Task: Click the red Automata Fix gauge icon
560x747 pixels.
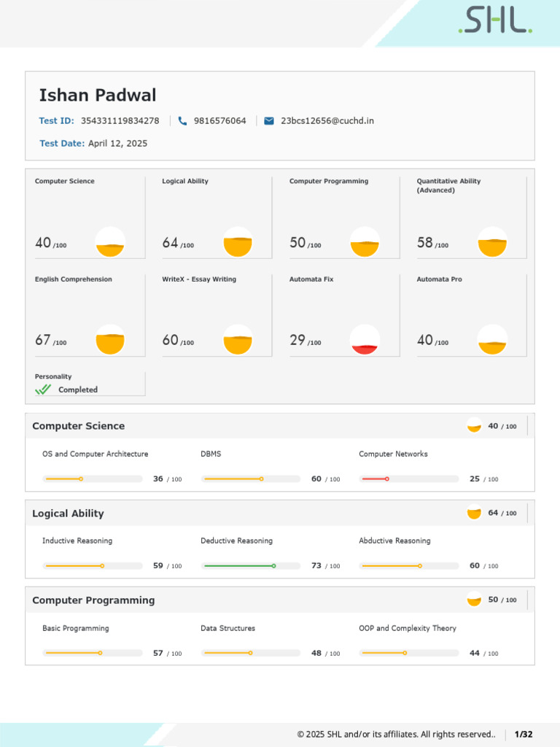Action: pos(365,340)
